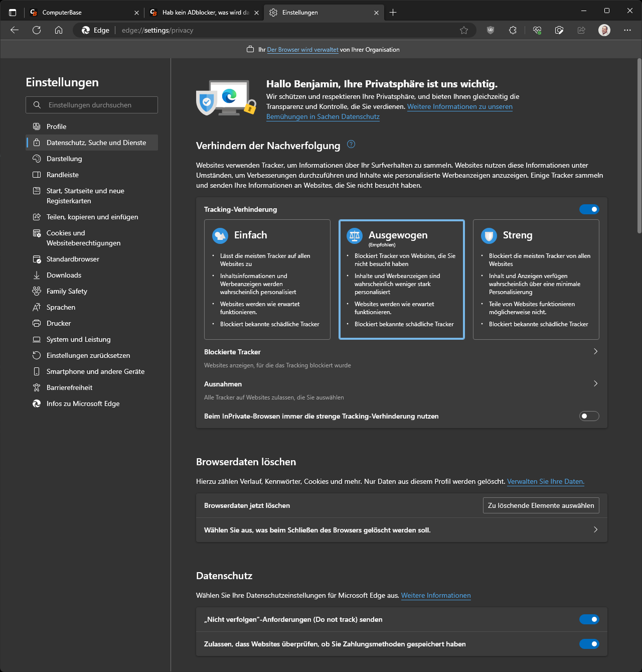
Task: Start a Web Capture screenshot
Action: pos(558,30)
